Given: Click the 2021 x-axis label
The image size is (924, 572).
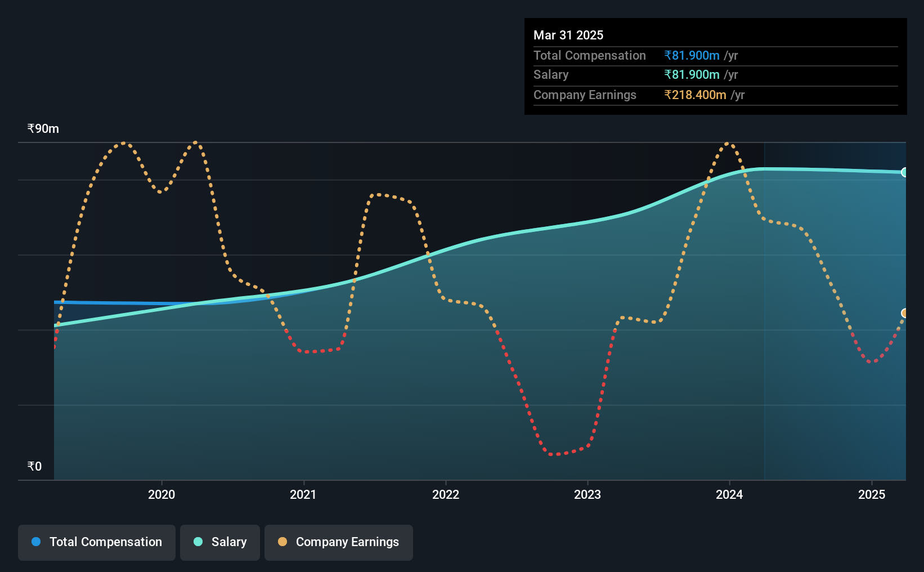Looking at the screenshot, I should tap(303, 494).
